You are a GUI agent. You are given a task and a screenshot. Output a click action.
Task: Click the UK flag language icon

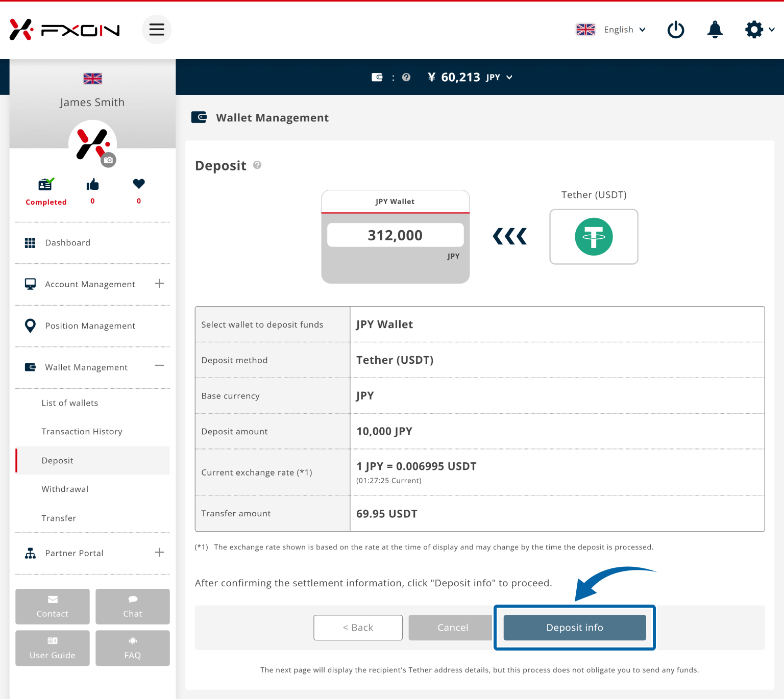585,30
